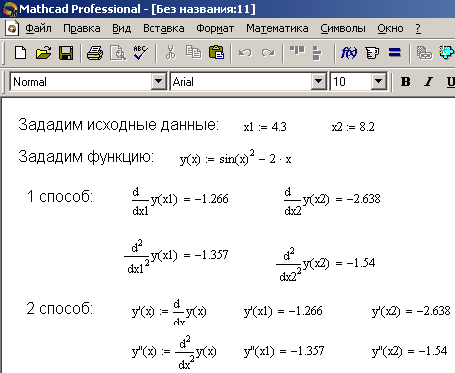This screenshot has height=373, width=455.
Task: Click the y'(x) := d/dx y(x) definition
Action: coord(169,312)
